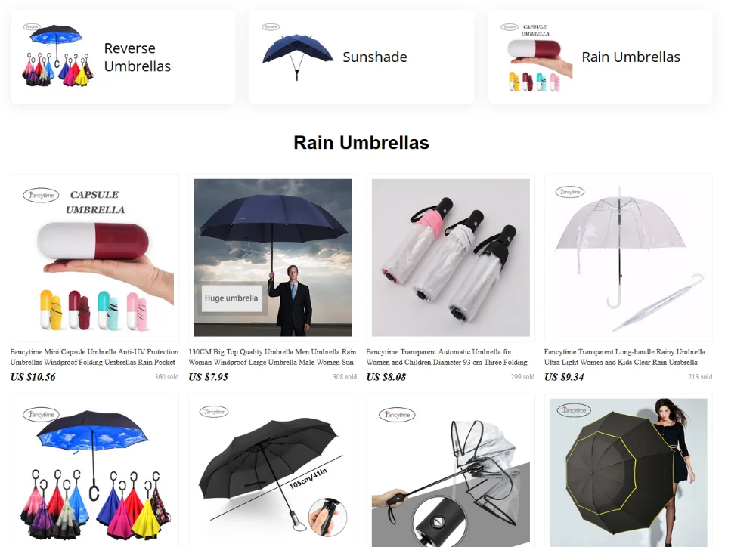Open the Sunshade category card
The width and height of the screenshot is (756, 547).
click(x=361, y=57)
